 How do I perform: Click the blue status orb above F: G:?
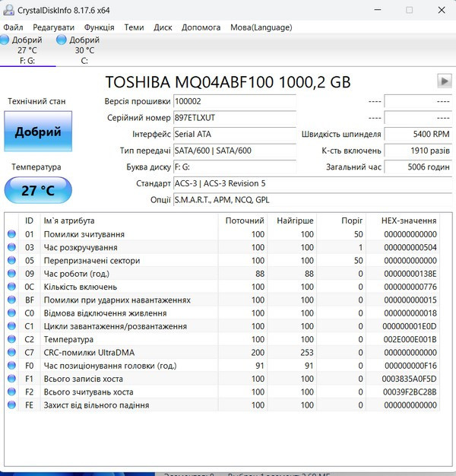pos(5,40)
